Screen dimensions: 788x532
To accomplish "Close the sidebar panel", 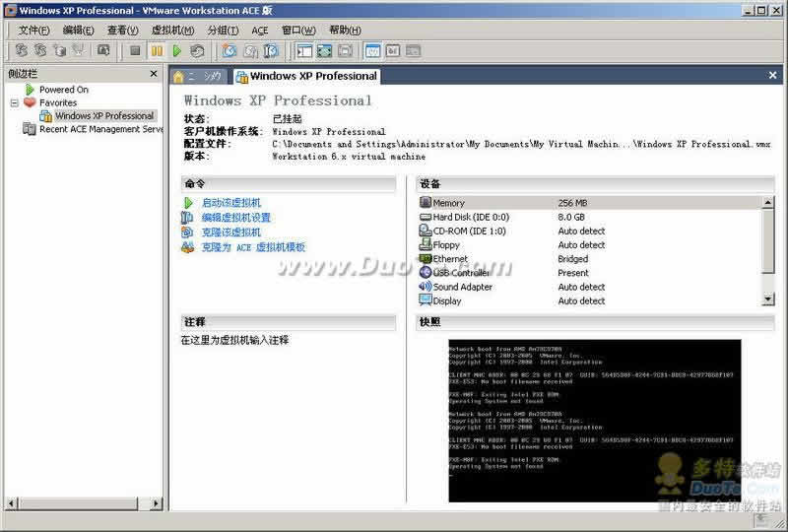I will (154, 74).
